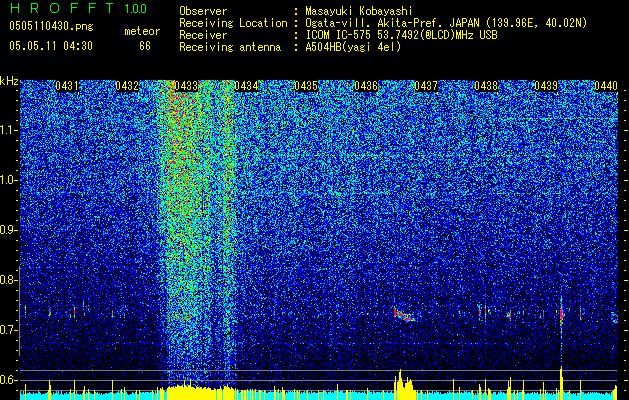Click the 1.1 kHz axis label
Viewport: 629px width, 400px height.
click(x=8, y=130)
